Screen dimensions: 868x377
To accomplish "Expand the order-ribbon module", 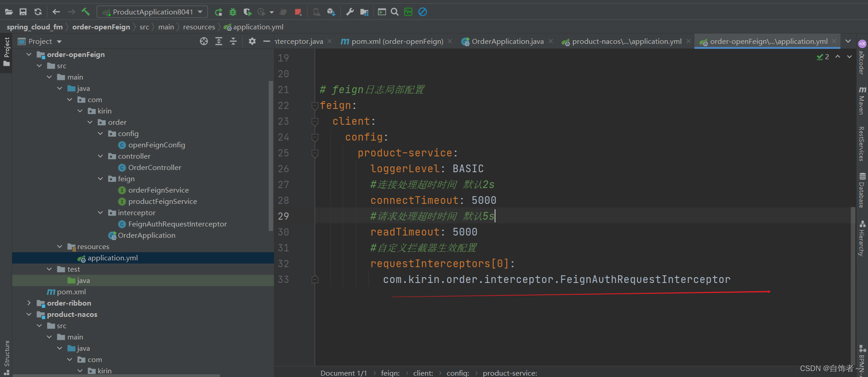I will tap(29, 303).
